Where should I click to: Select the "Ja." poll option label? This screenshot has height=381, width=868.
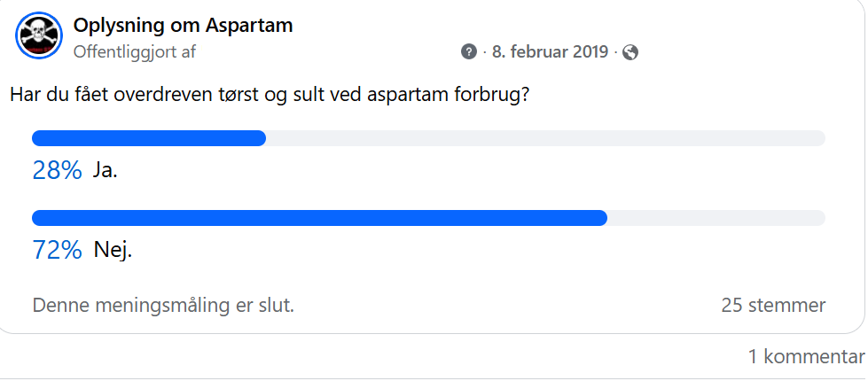pos(106,170)
